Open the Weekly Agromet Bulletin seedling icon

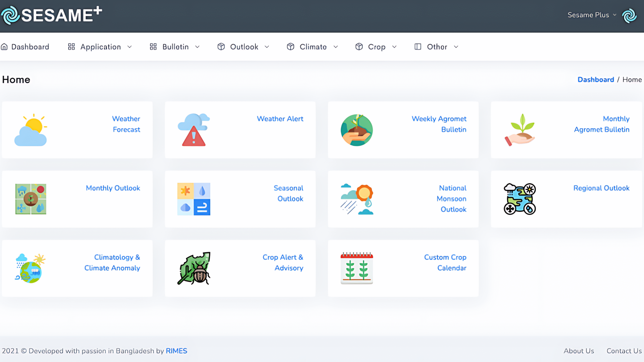(x=357, y=130)
